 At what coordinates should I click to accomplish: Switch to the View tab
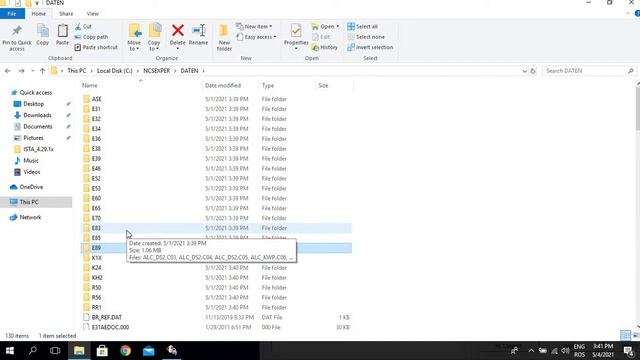pyautogui.click(x=93, y=14)
